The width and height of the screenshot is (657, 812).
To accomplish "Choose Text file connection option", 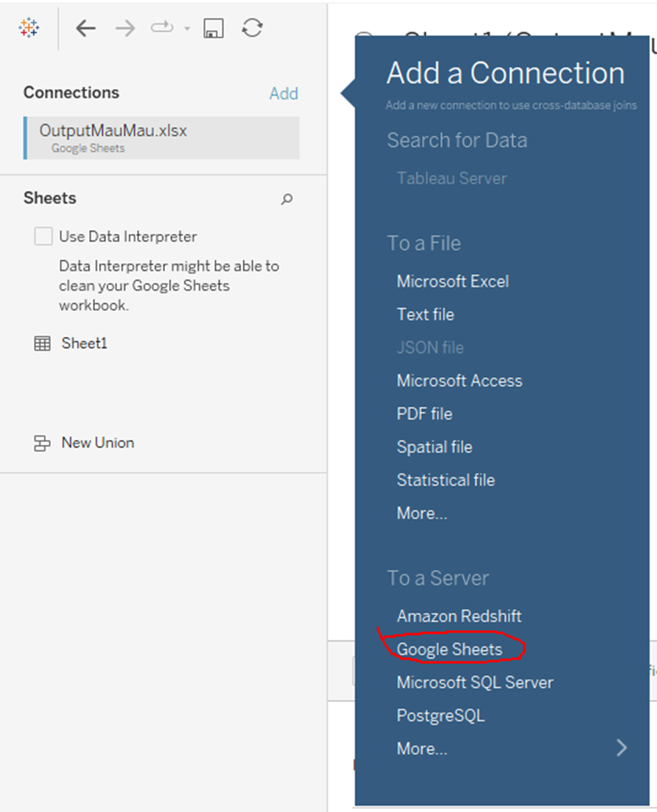I will coord(425,314).
